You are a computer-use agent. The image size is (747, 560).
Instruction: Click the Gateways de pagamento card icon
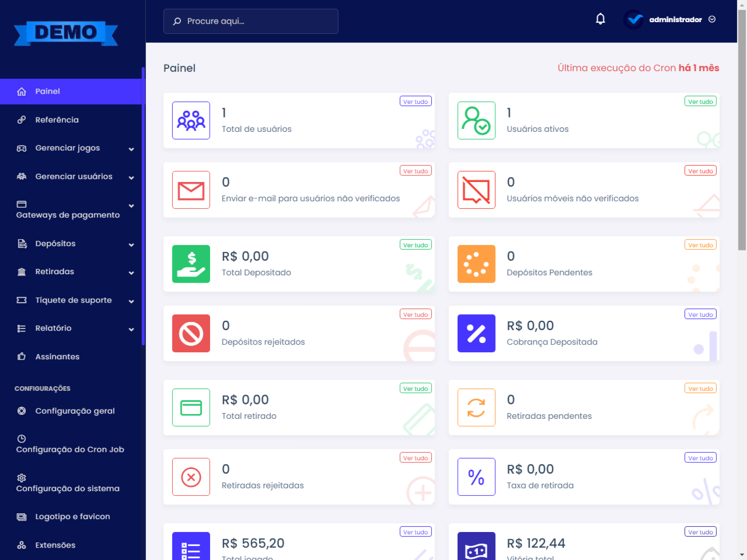(x=21, y=204)
